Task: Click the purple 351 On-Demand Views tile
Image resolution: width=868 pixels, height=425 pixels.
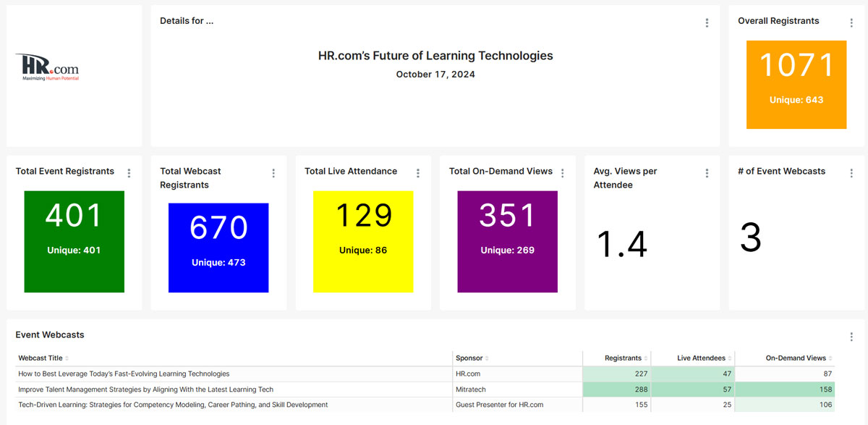Action: [x=508, y=242]
